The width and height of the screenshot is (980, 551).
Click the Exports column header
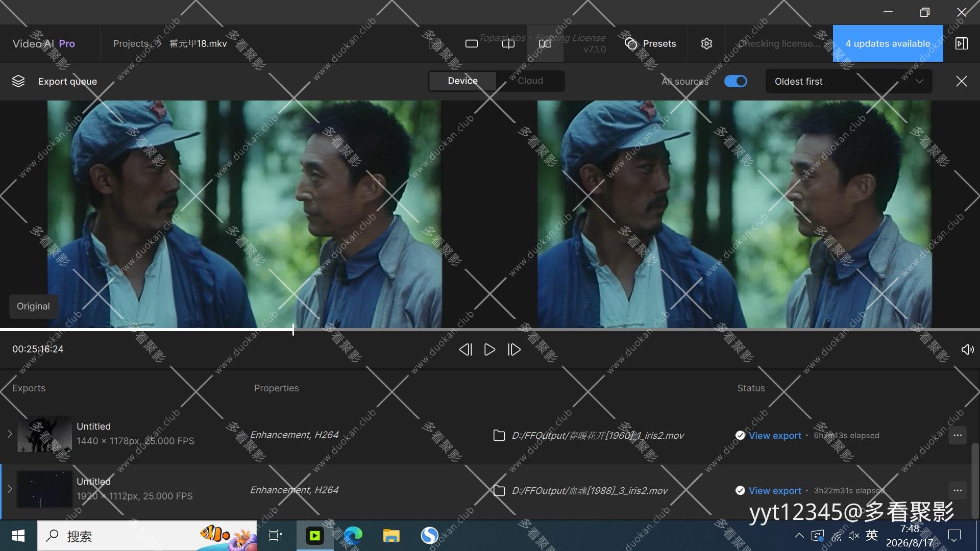(29, 388)
